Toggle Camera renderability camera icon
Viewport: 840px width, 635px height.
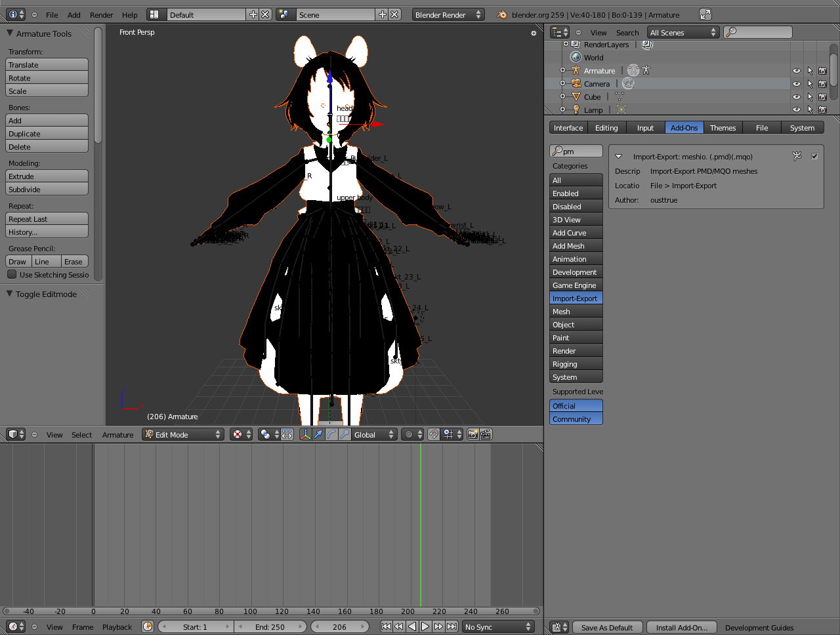click(822, 84)
